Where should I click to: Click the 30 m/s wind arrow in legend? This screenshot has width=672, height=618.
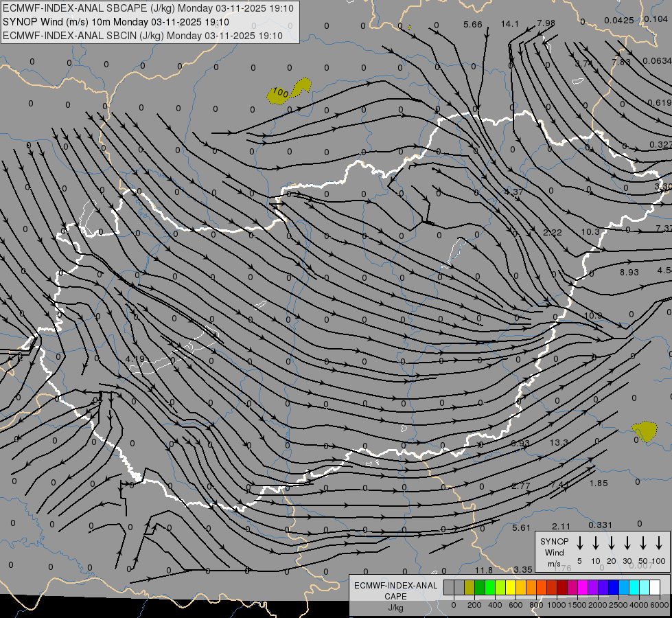point(627,542)
